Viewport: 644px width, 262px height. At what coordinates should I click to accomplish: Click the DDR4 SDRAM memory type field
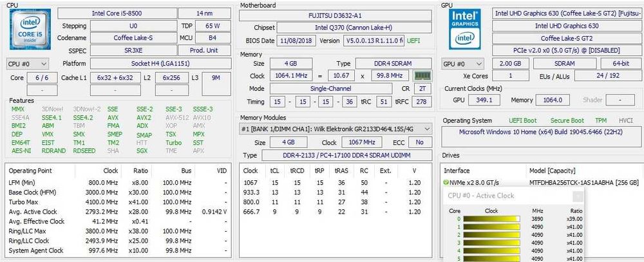tap(393, 64)
